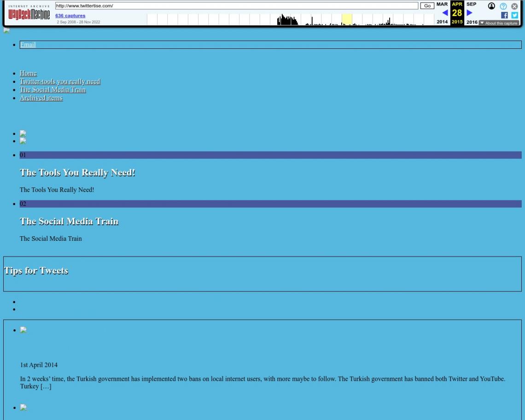Screen dimensions: 525x420
Task: Focus the Wayback URL input field
Action: pyautogui.click(x=237, y=6)
